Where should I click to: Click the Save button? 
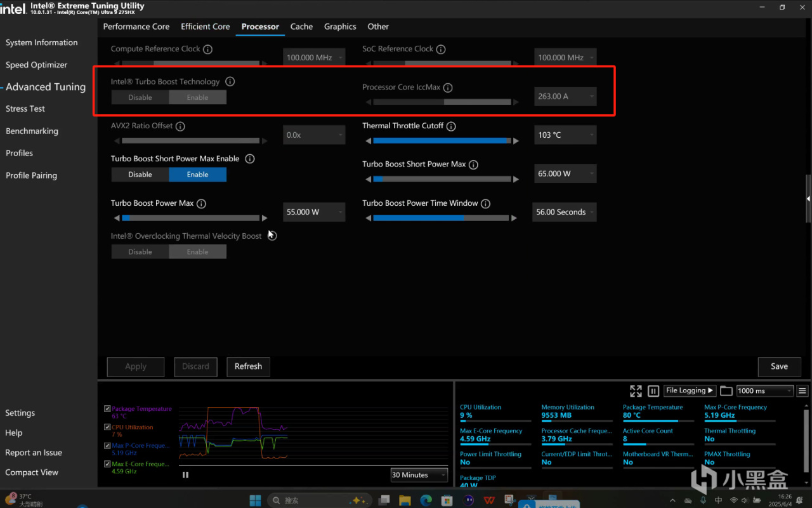[x=779, y=366]
